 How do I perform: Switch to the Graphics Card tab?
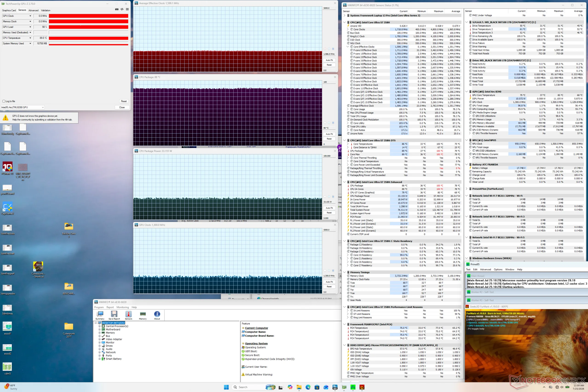[9, 10]
